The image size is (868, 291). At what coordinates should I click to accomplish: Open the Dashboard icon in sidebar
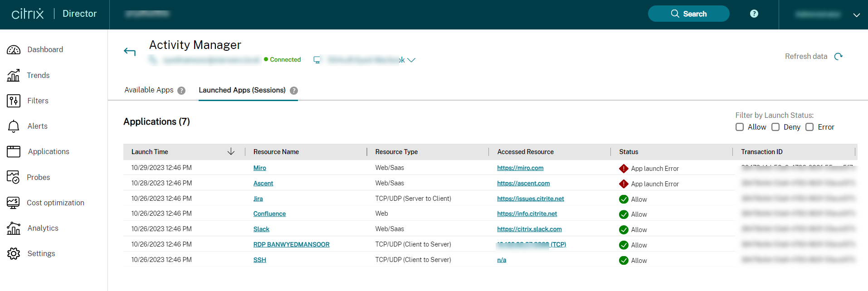coord(14,50)
